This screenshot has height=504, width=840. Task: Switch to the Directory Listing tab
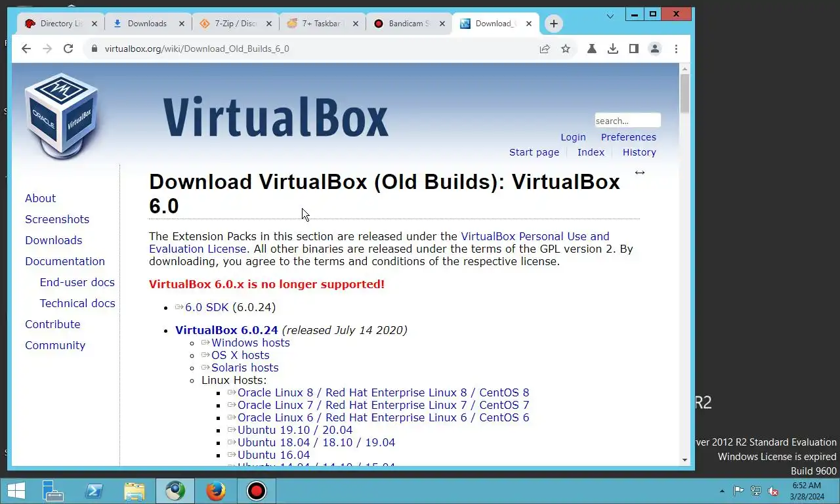[x=61, y=24]
